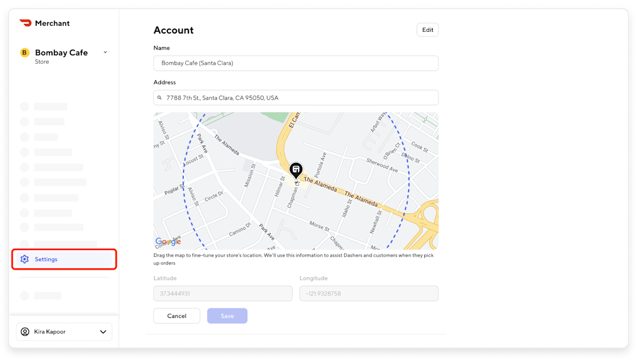
Task: Click the Save button
Action: click(227, 316)
